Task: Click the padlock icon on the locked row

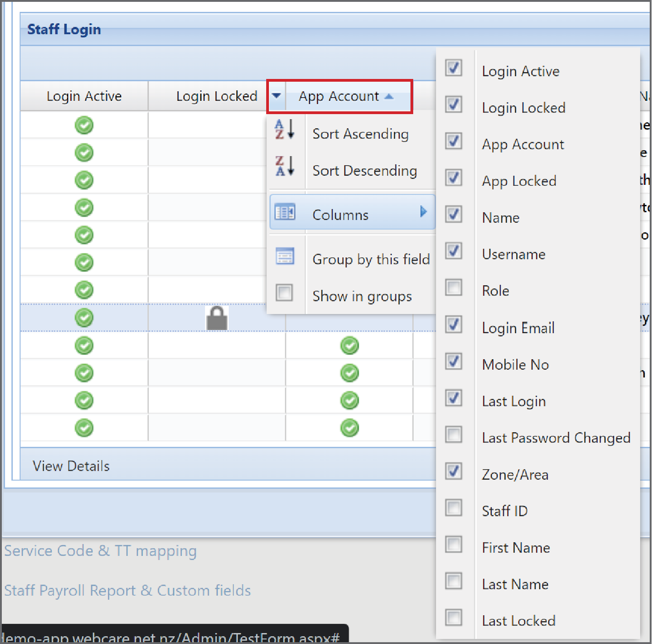Action: pos(216,318)
